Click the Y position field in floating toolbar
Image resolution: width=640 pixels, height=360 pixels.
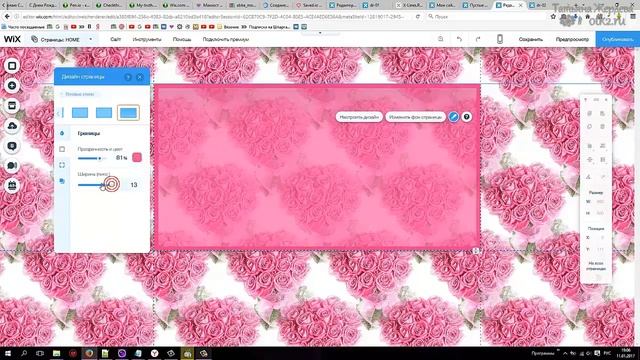coord(600,249)
